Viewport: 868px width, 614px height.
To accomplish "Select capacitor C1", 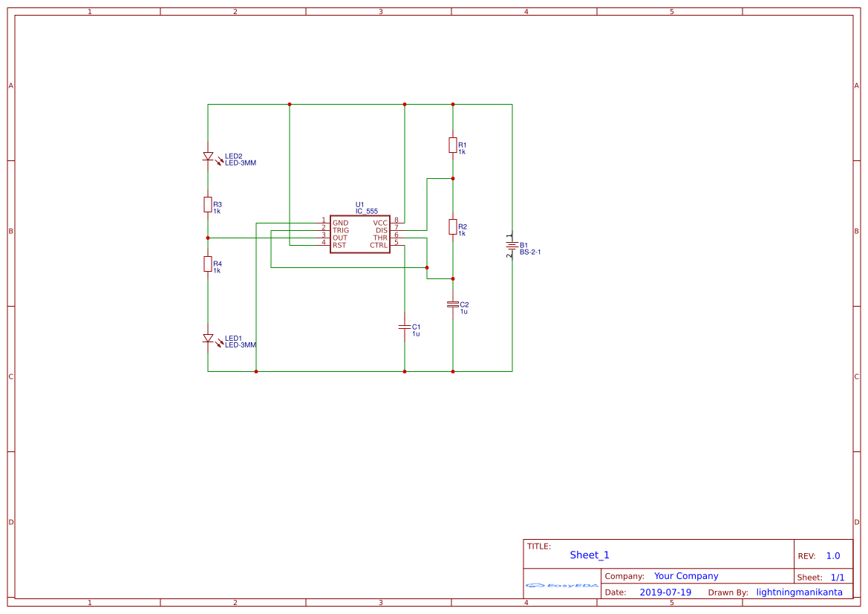I will point(405,327).
